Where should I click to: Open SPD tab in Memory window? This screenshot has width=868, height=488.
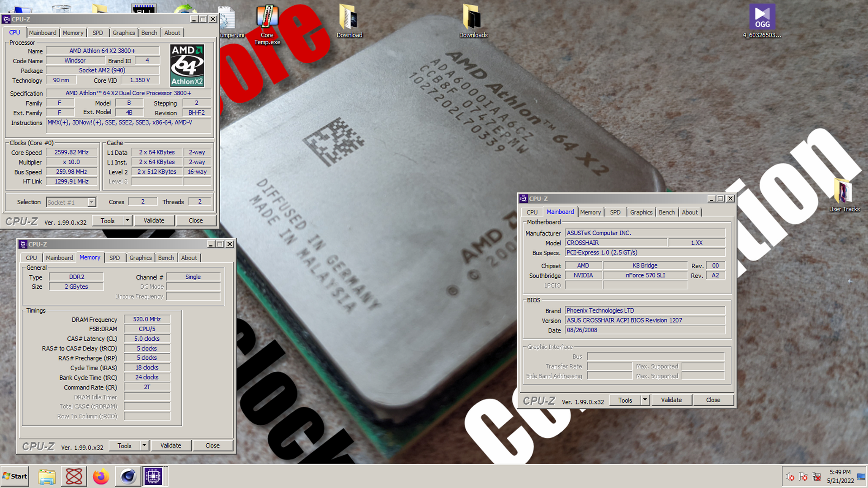(x=114, y=258)
